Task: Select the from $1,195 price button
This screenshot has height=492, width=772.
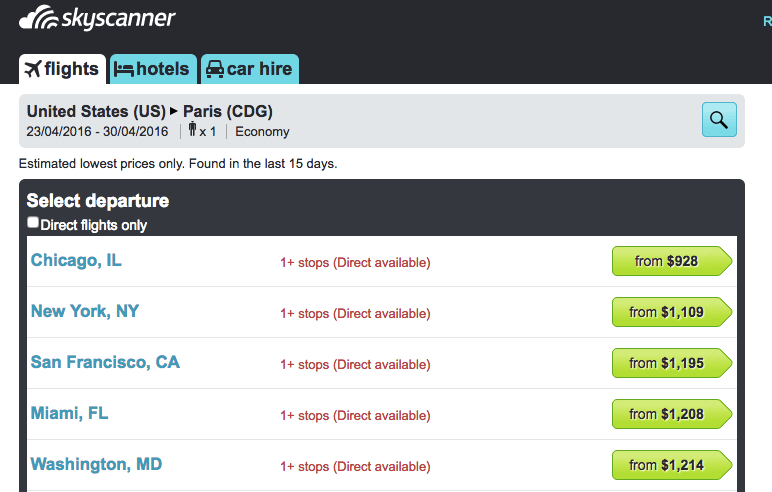Action: [x=672, y=363]
